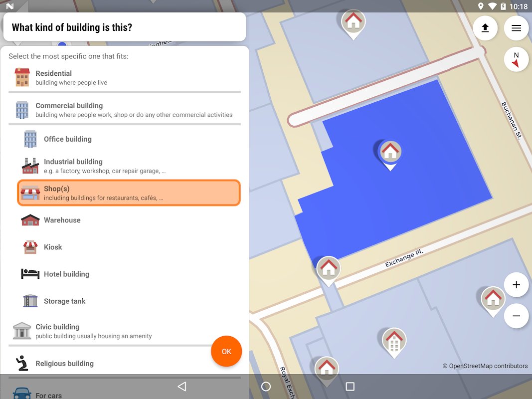Click the Storage tank icon
The width and height of the screenshot is (532, 399).
[30, 301]
